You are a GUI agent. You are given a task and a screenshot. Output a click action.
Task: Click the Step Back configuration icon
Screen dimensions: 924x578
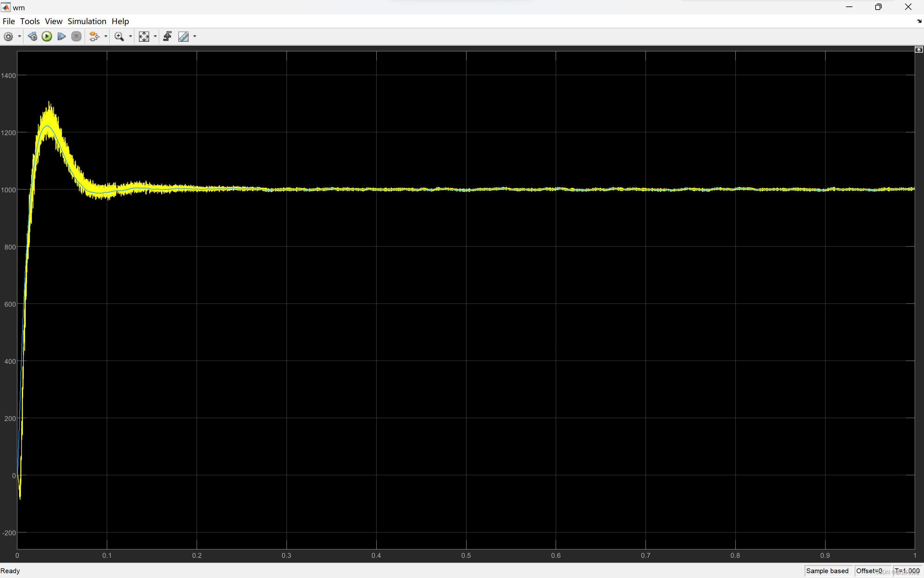pyautogui.click(x=32, y=37)
